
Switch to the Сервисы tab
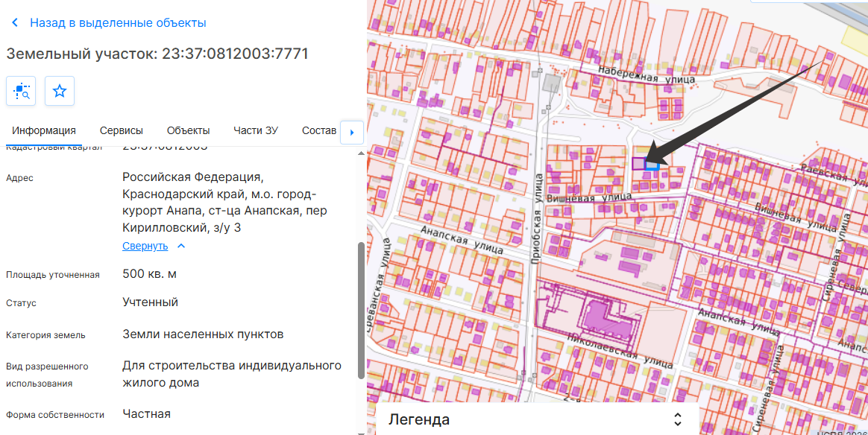[x=121, y=130]
